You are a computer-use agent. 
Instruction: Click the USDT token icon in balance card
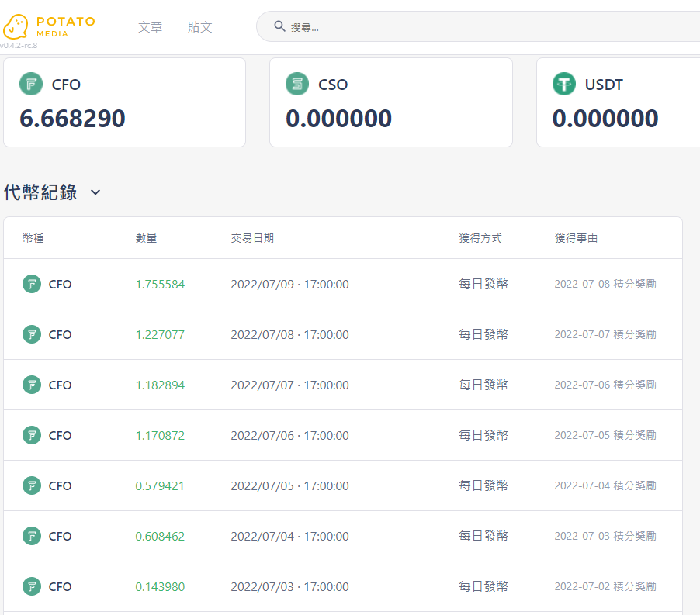click(x=564, y=84)
